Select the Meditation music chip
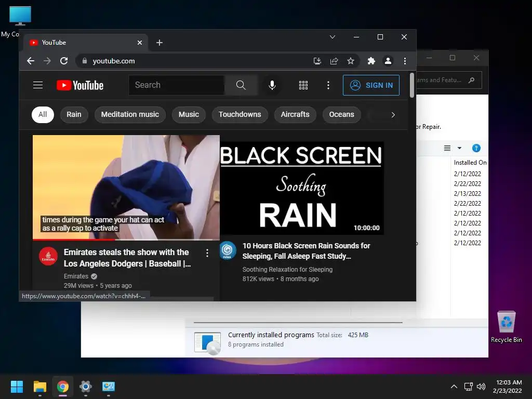 click(x=130, y=114)
